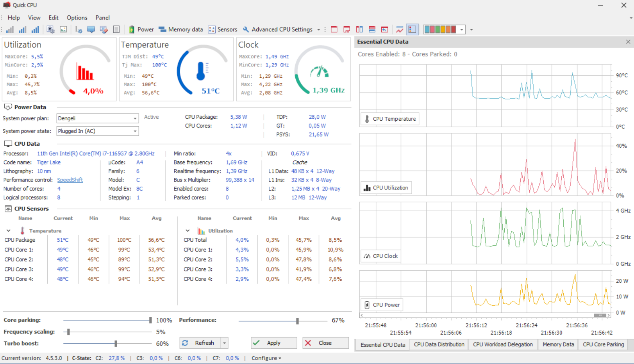The height and width of the screenshot is (364, 634).
Task: Click the Power Data section icon
Action: click(8, 107)
